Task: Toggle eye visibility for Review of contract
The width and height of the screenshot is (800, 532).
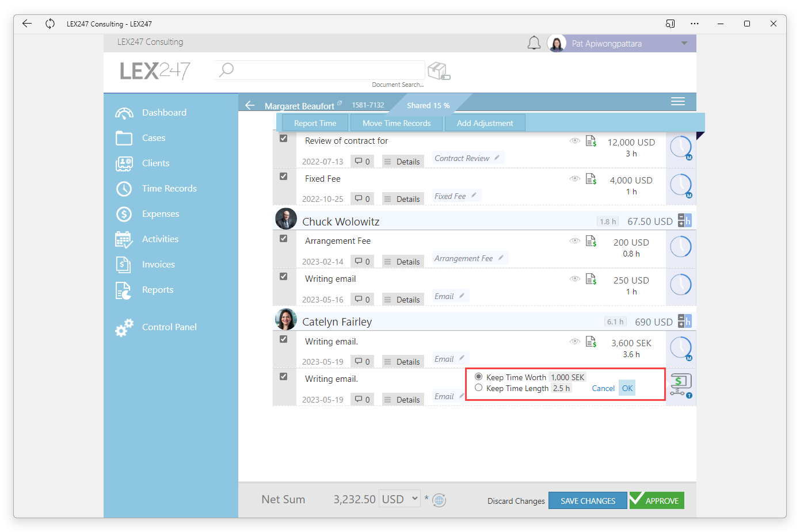Action: point(574,141)
